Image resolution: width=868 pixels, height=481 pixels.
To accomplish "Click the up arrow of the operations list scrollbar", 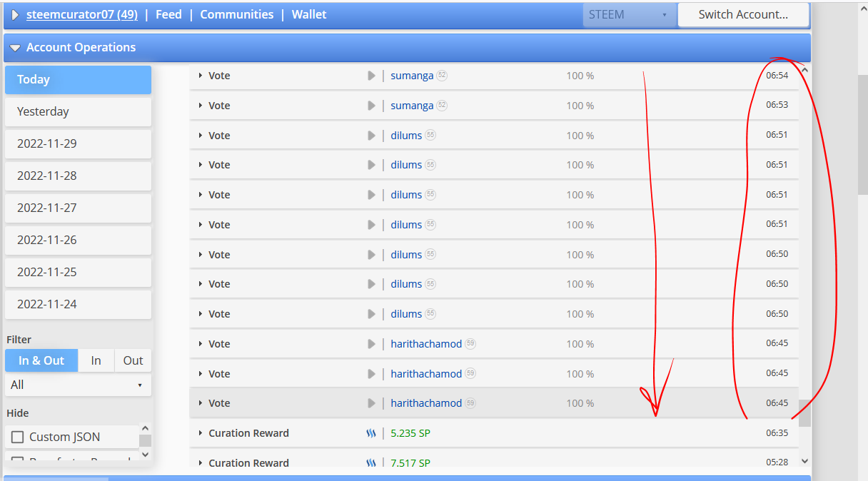I will (805, 70).
